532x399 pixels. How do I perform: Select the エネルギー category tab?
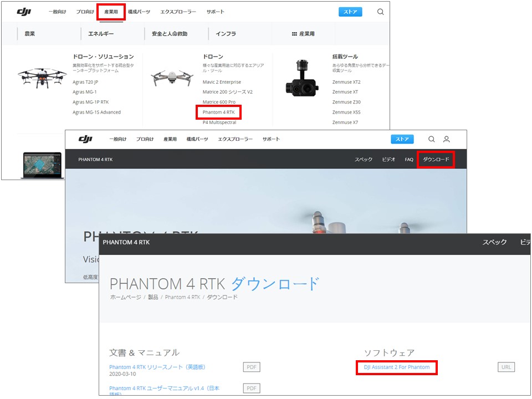[x=101, y=34]
